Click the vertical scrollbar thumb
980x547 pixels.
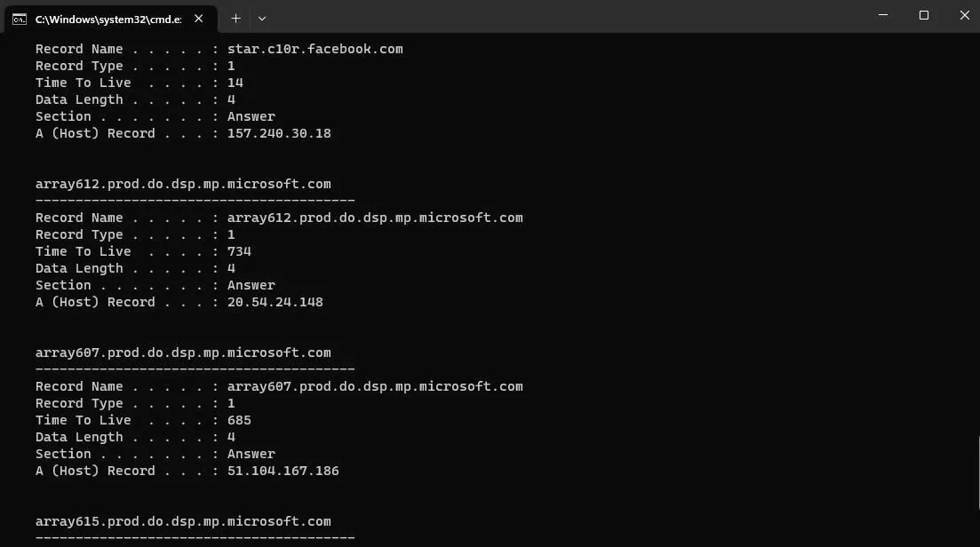[978, 473]
